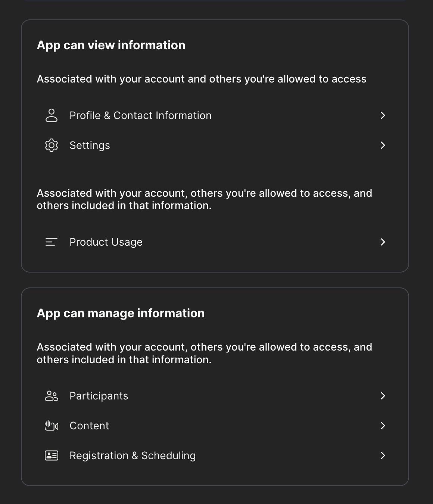Click the ID card icon for Registration & Scheduling
Viewport: 433px width, 504px height.
(x=52, y=455)
